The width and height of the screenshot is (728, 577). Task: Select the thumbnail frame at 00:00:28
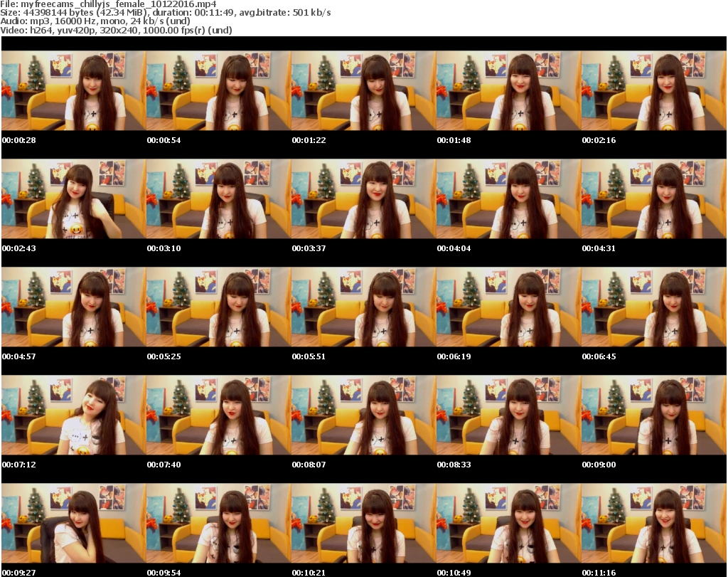[x=74, y=90]
